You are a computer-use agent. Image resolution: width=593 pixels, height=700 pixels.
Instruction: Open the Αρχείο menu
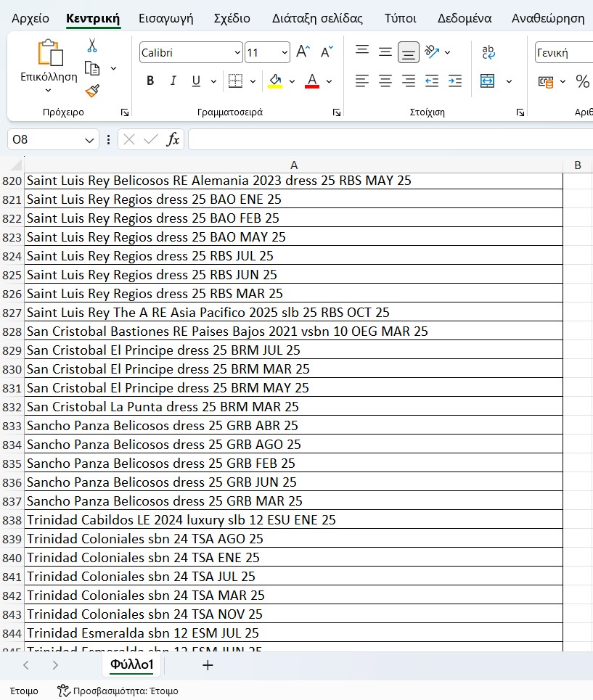[30, 18]
